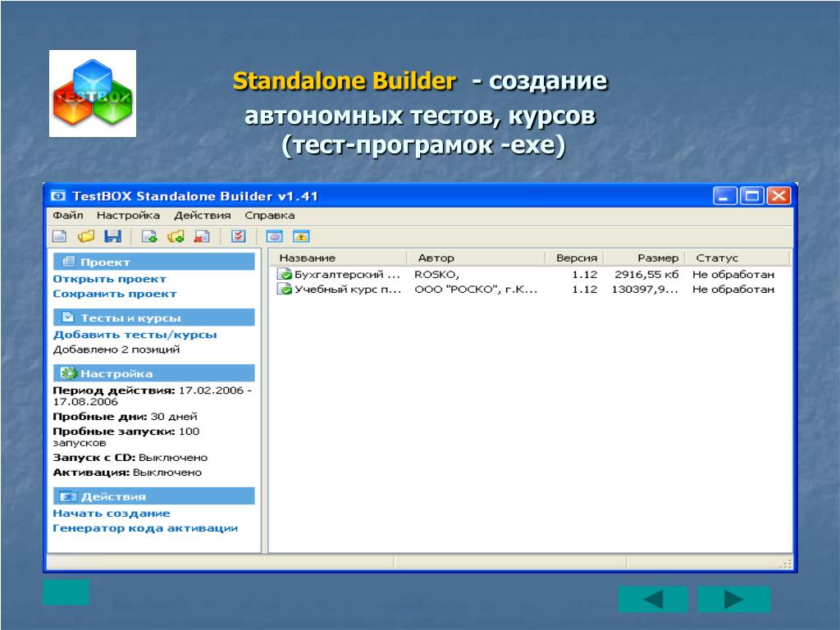Maximize the TestBOX Standalone Builder window
Viewport: 840px width, 630px height.
tap(751, 196)
